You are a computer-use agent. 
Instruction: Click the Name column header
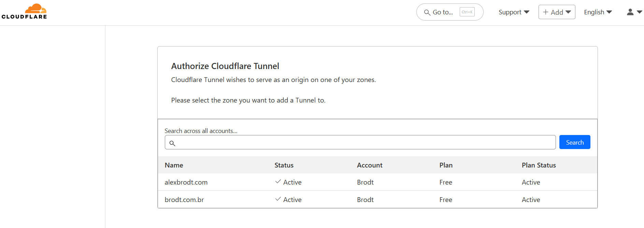coord(174,165)
